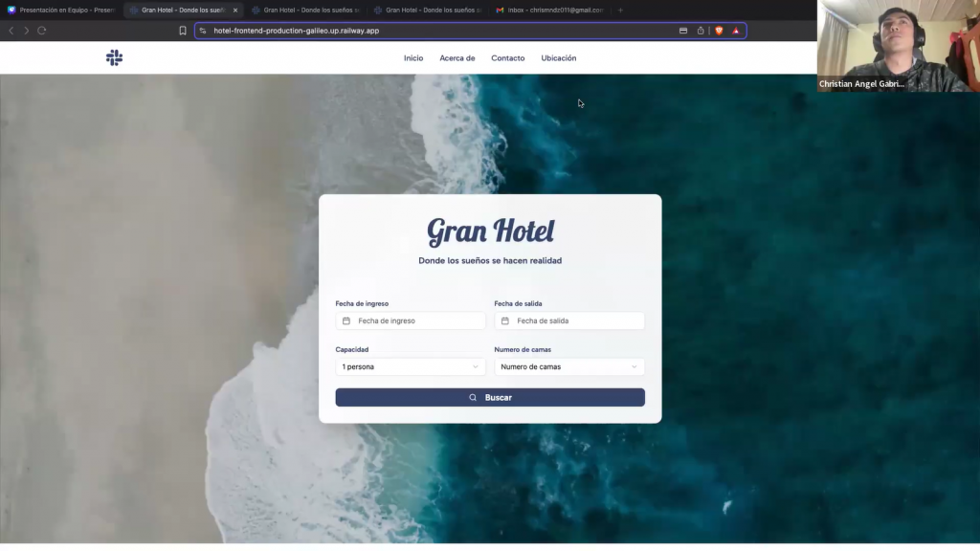Click the calendar icon in Fecha de ingreso

point(346,321)
